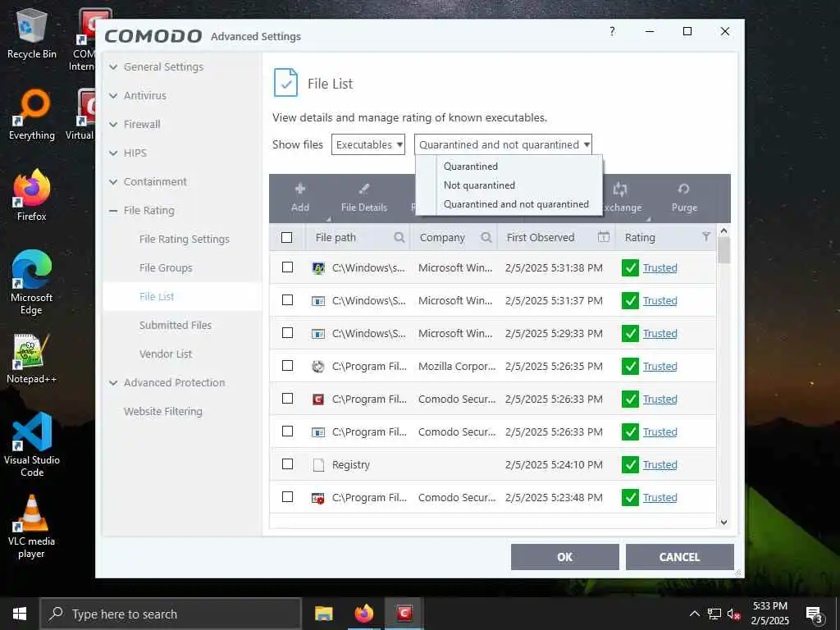Check the Comodo row with red icon

tap(288, 399)
